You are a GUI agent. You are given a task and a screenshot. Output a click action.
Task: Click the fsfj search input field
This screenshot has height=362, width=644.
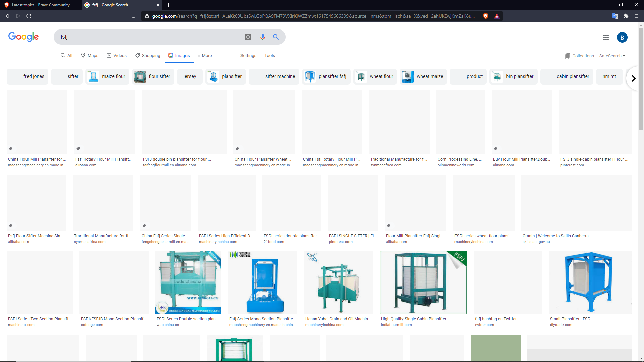(x=148, y=37)
